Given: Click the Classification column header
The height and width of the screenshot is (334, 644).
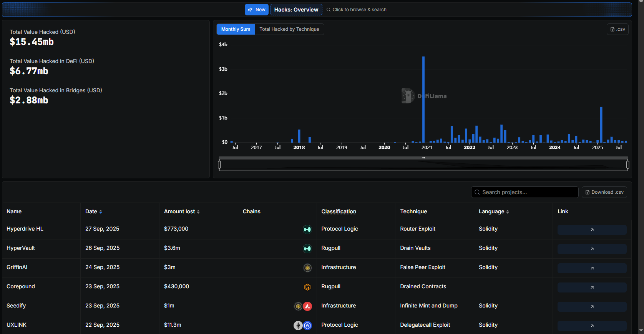Looking at the screenshot, I should point(339,211).
